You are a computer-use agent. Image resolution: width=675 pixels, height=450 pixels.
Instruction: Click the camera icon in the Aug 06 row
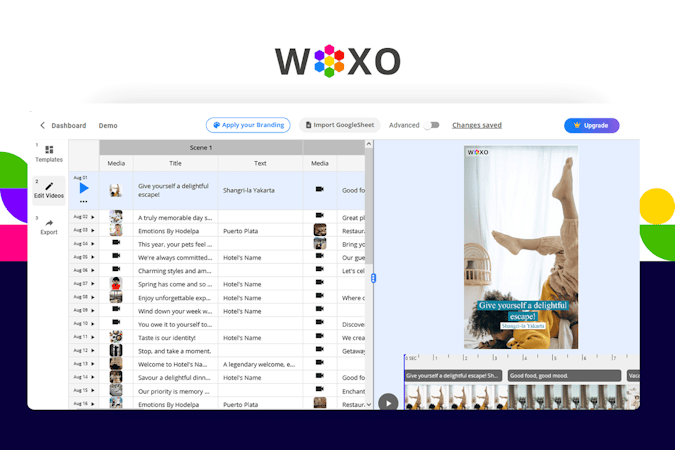tap(116, 269)
